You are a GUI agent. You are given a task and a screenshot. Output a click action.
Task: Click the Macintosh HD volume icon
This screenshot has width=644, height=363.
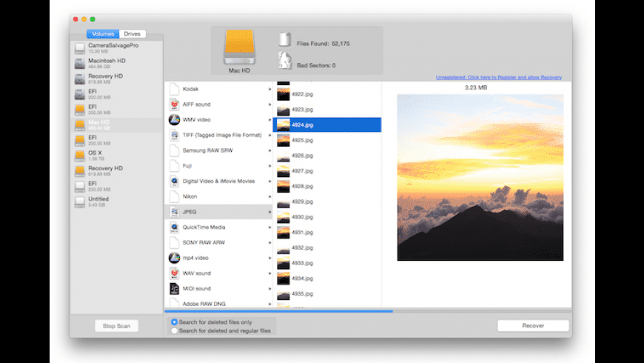click(79, 63)
